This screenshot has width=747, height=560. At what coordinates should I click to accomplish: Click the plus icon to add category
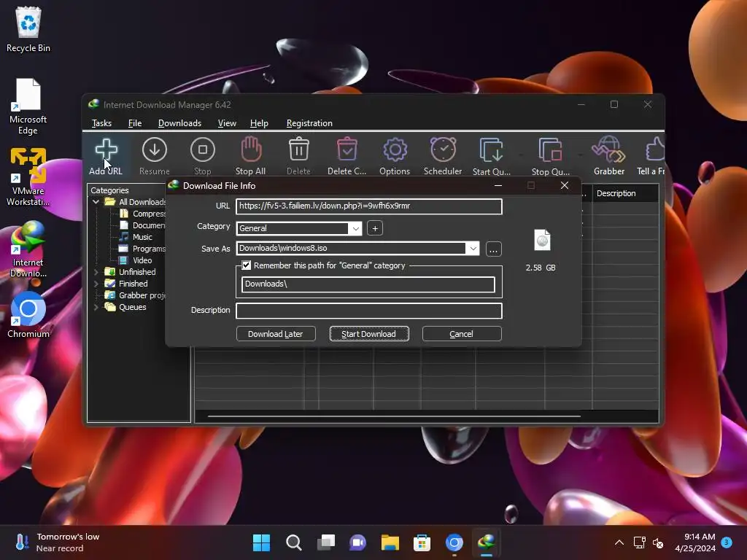(x=375, y=228)
